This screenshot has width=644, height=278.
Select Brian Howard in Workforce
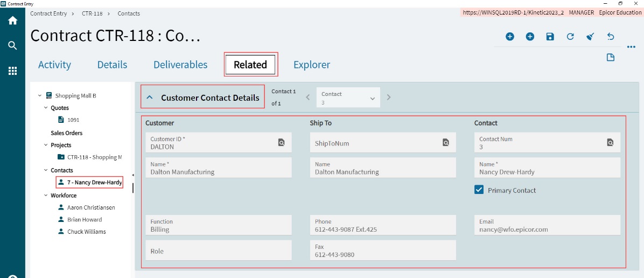point(85,220)
